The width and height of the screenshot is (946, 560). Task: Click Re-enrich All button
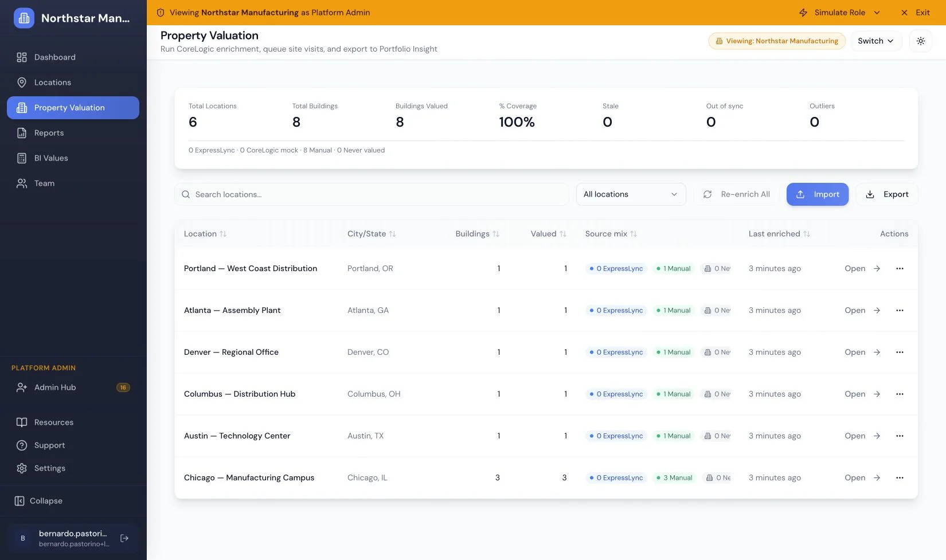click(737, 194)
